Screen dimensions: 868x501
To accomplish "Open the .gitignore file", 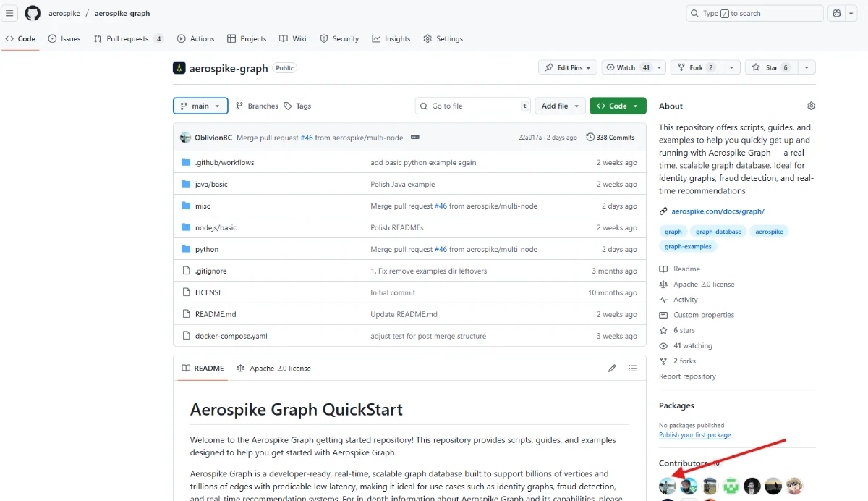I will [211, 271].
